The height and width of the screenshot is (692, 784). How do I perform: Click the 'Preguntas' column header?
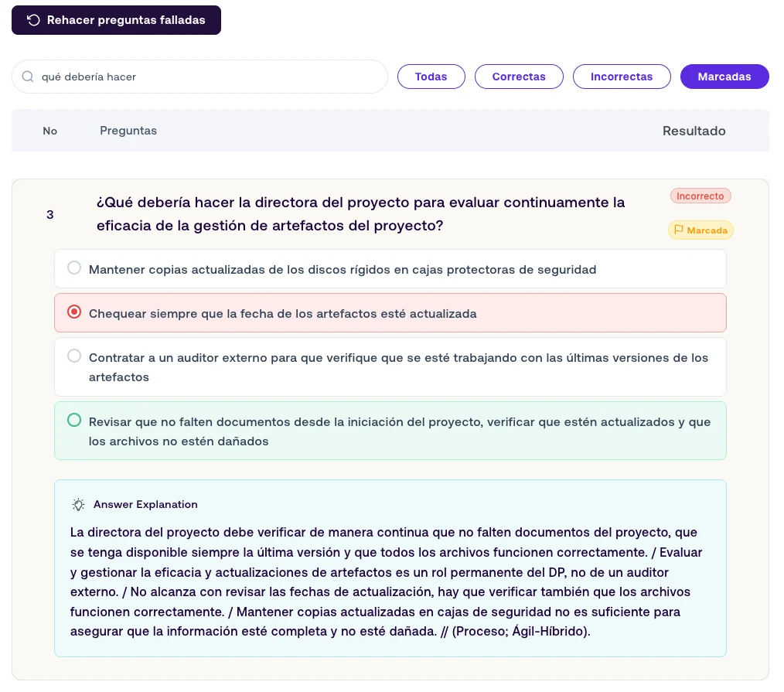(x=128, y=131)
